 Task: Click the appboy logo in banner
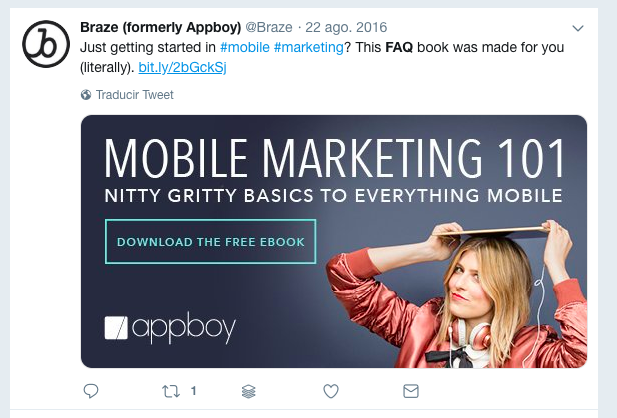pos(170,327)
